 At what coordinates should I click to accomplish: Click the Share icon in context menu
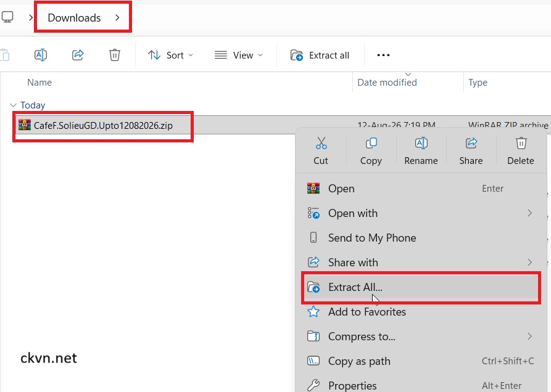(471, 143)
